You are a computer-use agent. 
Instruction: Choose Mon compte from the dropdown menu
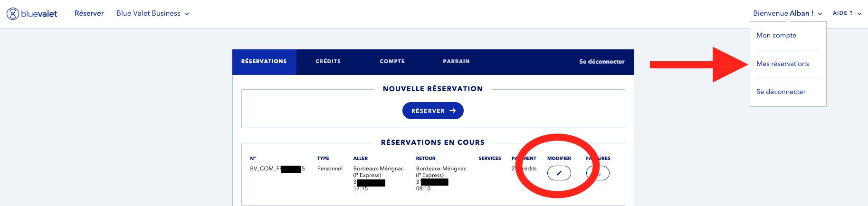pos(776,35)
